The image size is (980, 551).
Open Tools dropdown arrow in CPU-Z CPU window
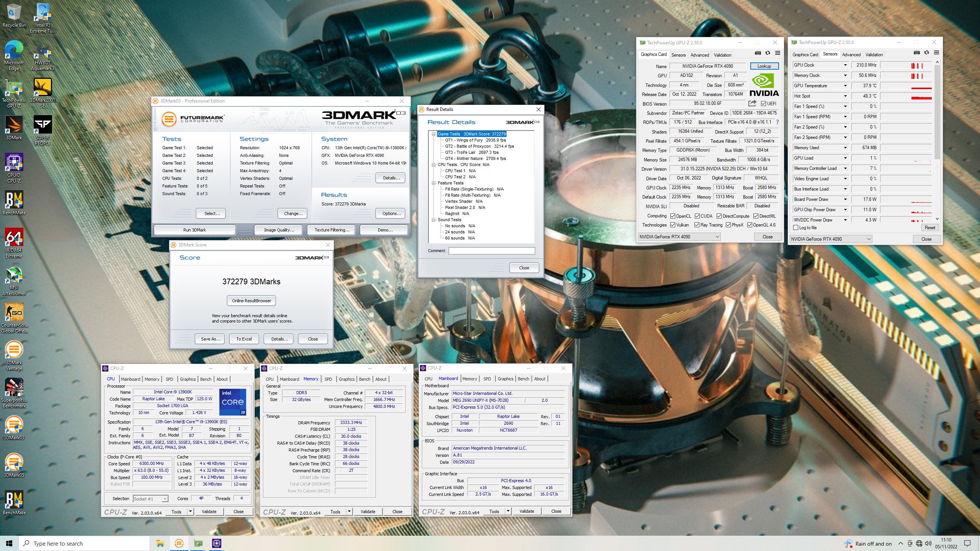click(190, 512)
